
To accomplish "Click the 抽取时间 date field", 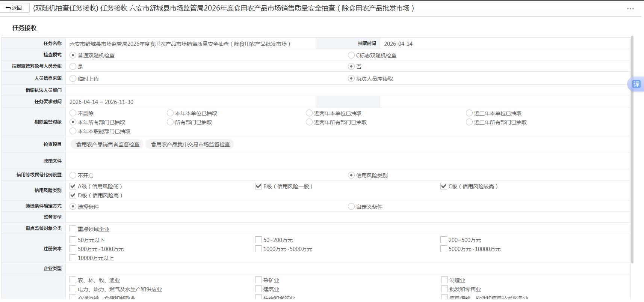I will [x=505, y=44].
